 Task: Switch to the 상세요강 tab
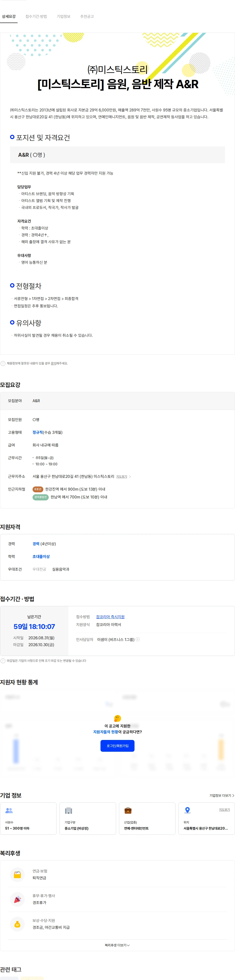point(9,16)
